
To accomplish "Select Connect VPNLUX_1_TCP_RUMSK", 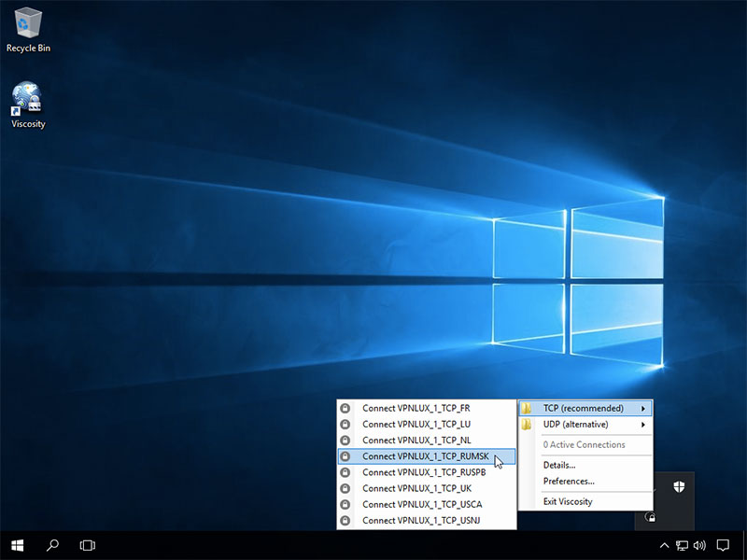I will pyautogui.click(x=427, y=456).
